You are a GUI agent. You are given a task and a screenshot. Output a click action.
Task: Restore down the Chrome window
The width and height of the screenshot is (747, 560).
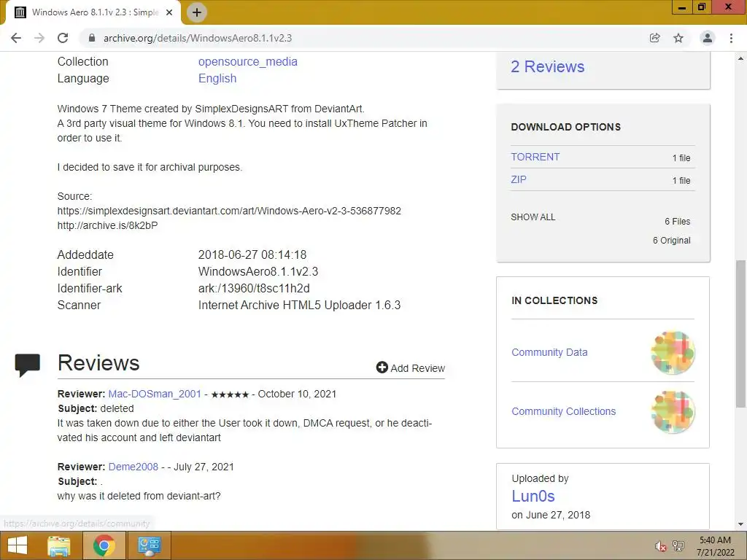click(x=702, y=7)
